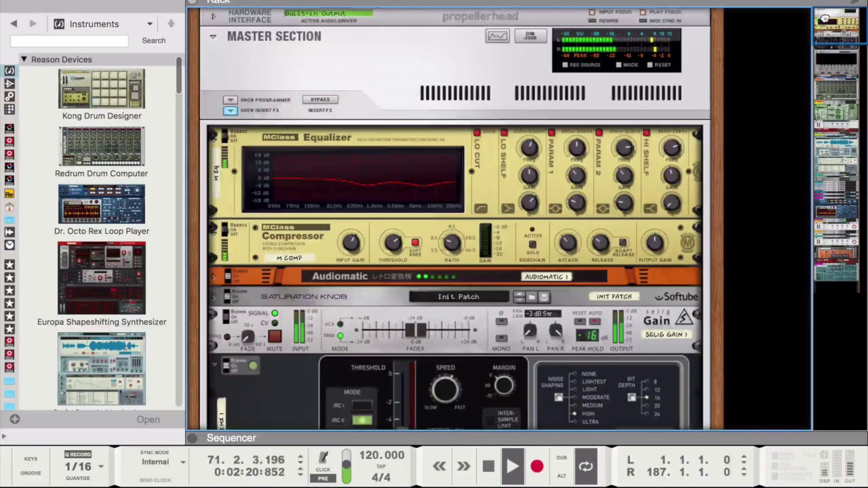Toggle the Show Programmer button
The image size is (868, 488).
click(230, 100)
